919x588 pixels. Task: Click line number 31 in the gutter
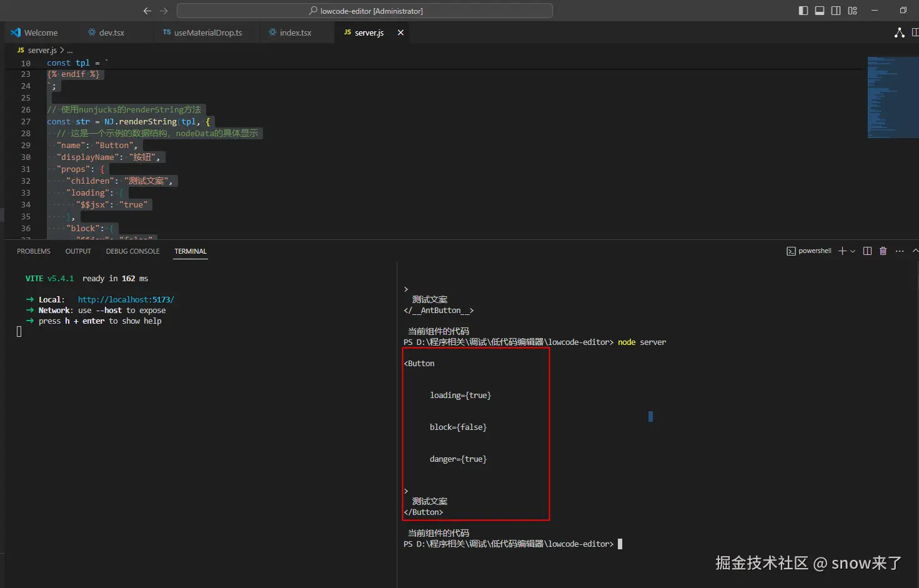pos(26,169)
